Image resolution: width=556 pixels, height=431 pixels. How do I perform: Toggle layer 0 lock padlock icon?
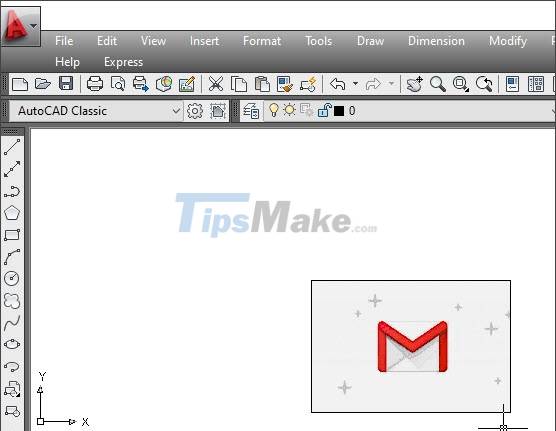324,110
